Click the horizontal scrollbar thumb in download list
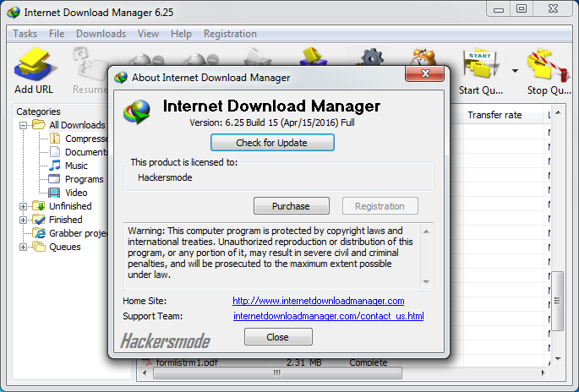Image resolution: width=579 pixels, height=392 pixels. (277, 373)
